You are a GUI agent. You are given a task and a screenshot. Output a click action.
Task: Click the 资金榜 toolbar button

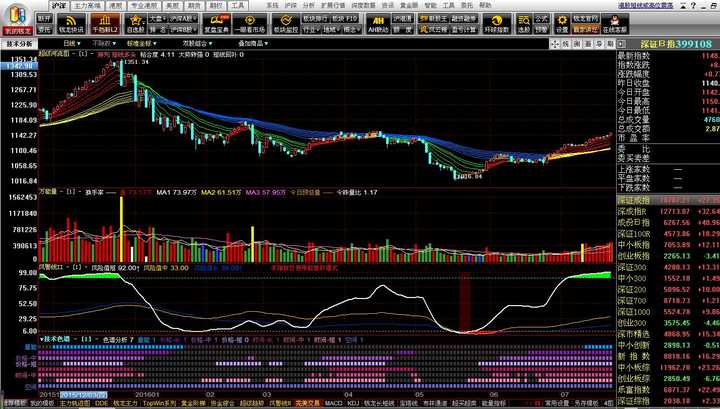point(433,29)
